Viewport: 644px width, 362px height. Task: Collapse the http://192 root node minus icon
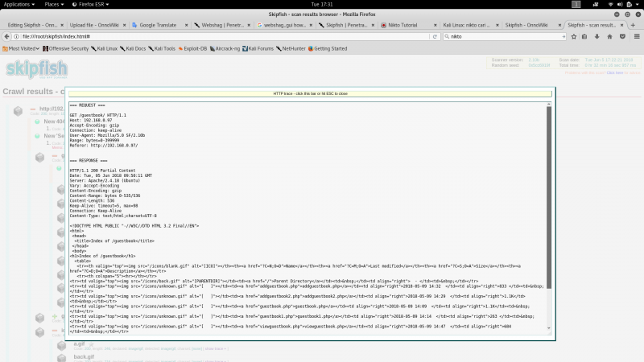(x=32, y=109)
